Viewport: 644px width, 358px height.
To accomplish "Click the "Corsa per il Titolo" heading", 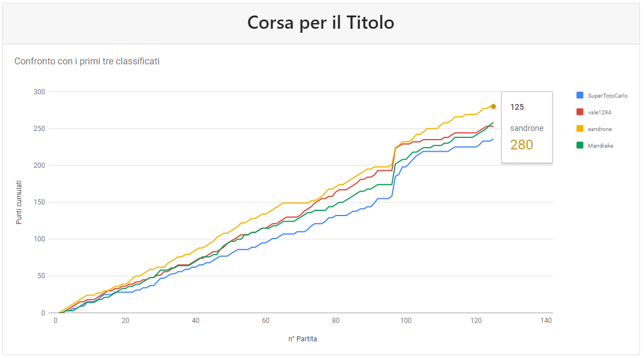I will point(321,23).
